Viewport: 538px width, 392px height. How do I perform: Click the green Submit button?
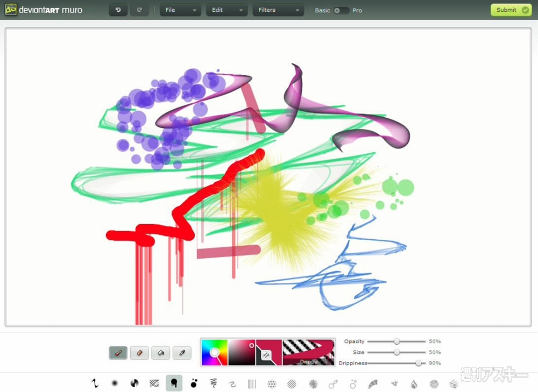(511, 10)
